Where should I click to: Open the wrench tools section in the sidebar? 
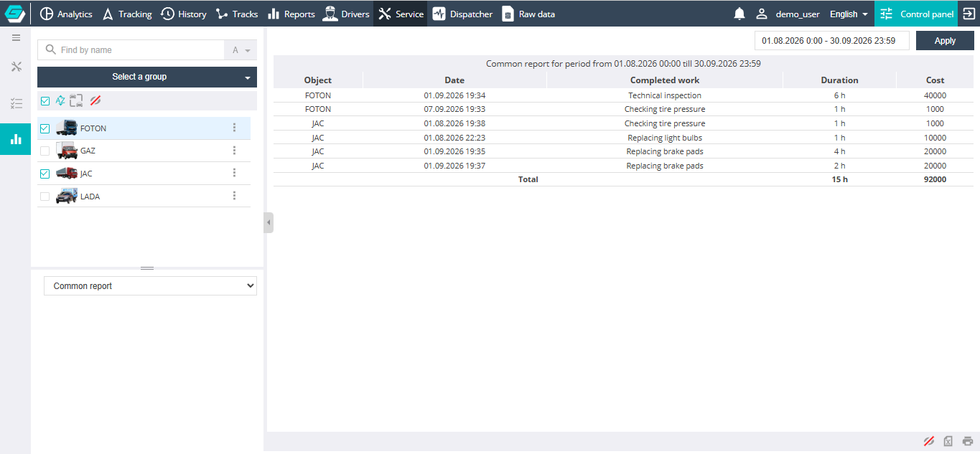pos(16,67)
